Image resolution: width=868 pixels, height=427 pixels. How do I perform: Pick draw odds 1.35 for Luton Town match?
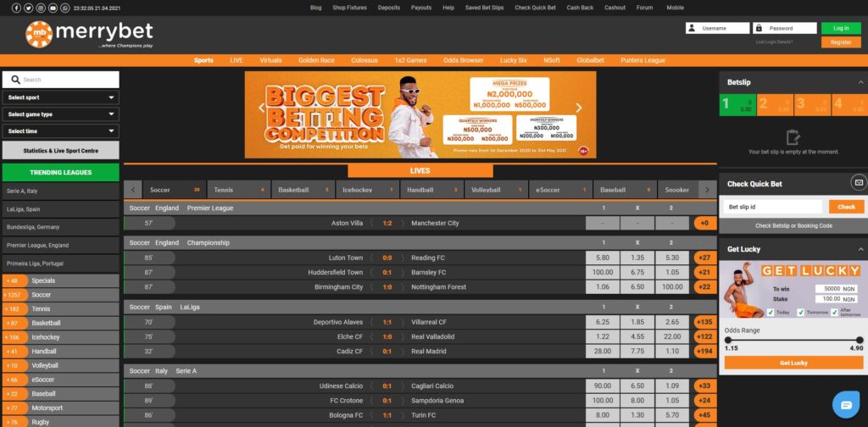click(x=637, y=258)
